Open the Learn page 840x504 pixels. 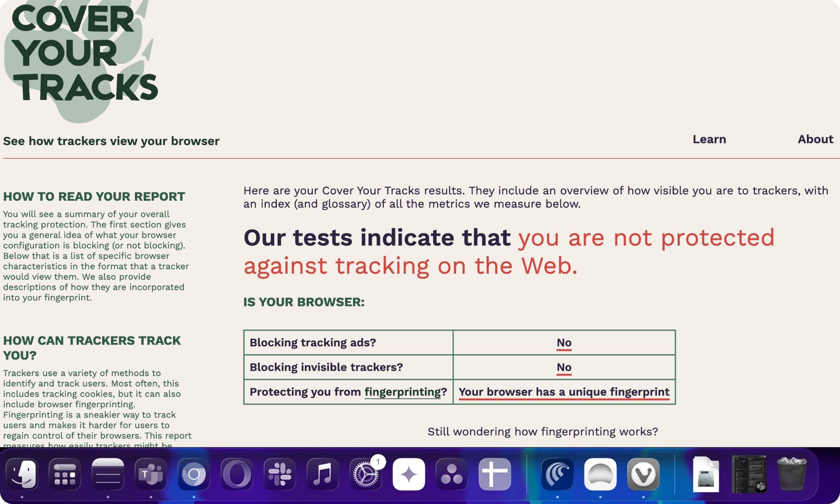pos(709,139)
